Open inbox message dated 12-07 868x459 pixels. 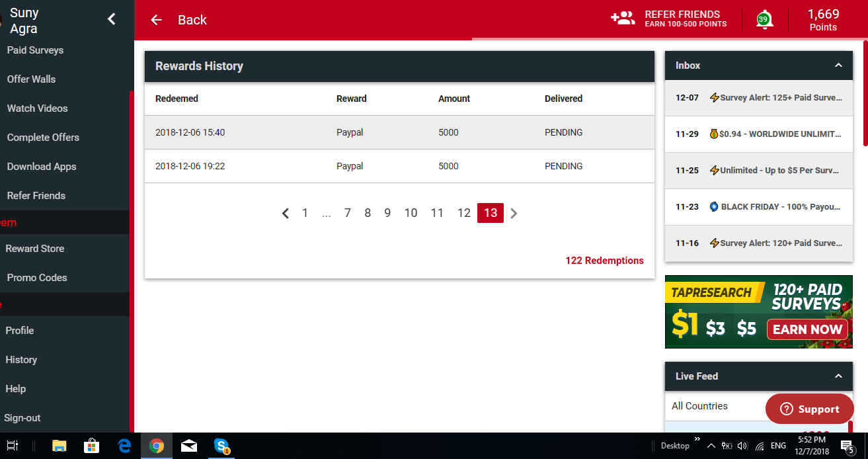pyautogui.click(x=758, y=98)
